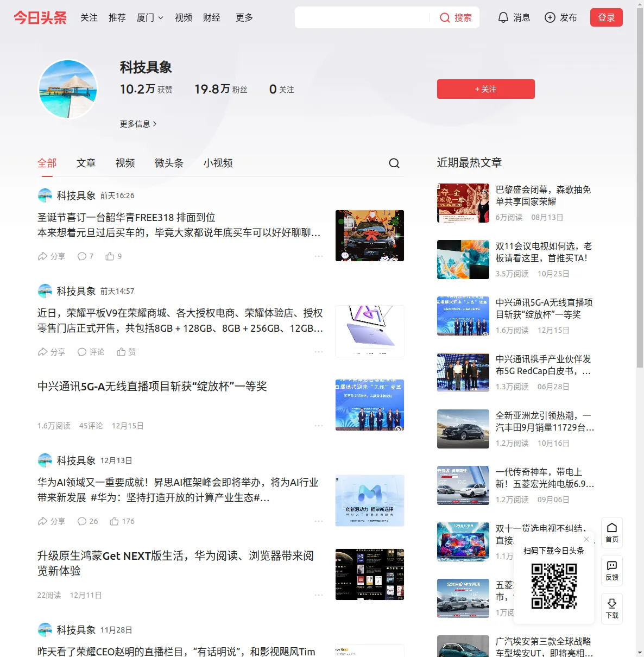The image size is (644, 657).
Task: Switch to the 微头条 tab
Action: (169, 163)
